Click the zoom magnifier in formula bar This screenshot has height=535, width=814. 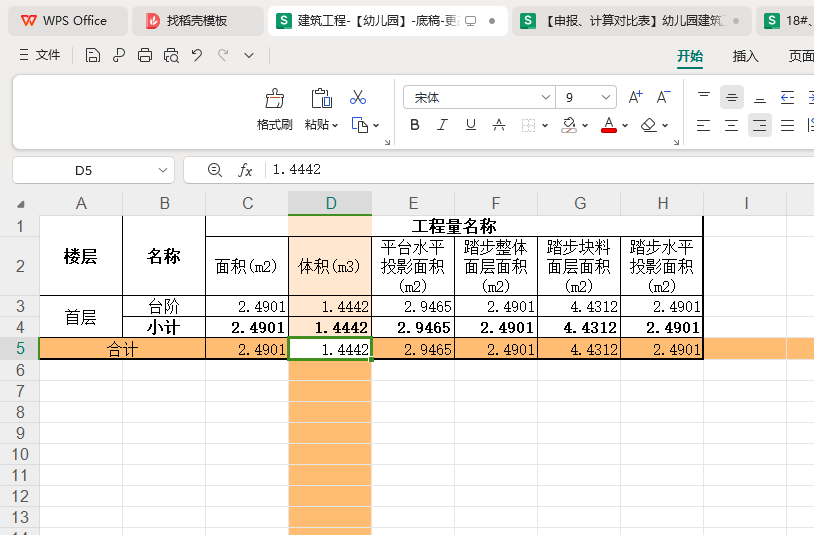coord(214,170)
